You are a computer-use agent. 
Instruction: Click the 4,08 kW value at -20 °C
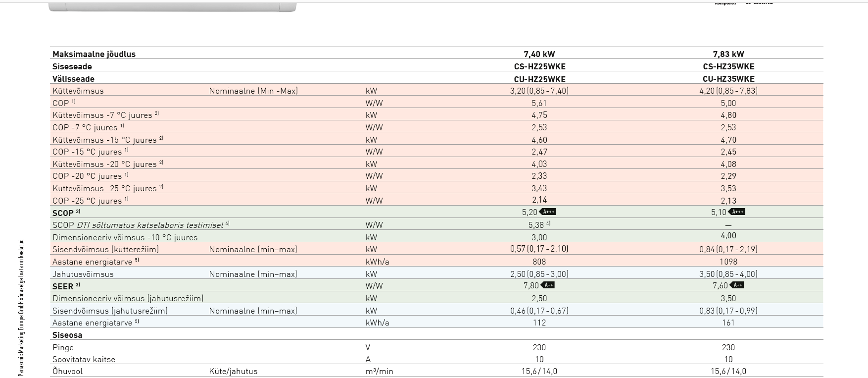pyautogui.click(x=728, y=164)
